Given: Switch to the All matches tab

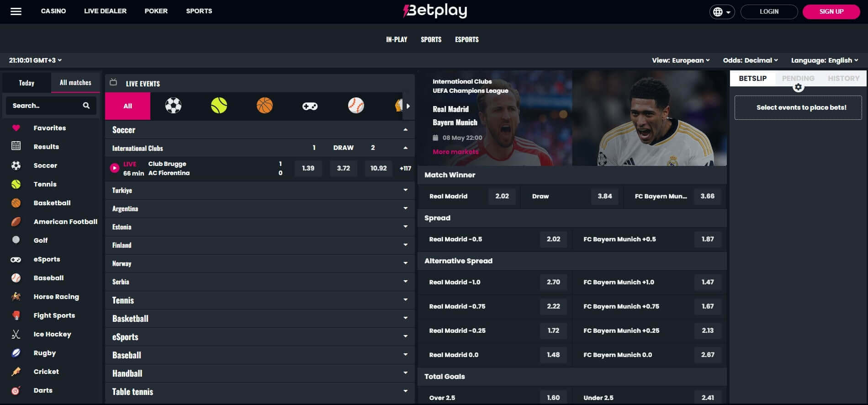Looking at the screenshot, I should coord(76,82).
